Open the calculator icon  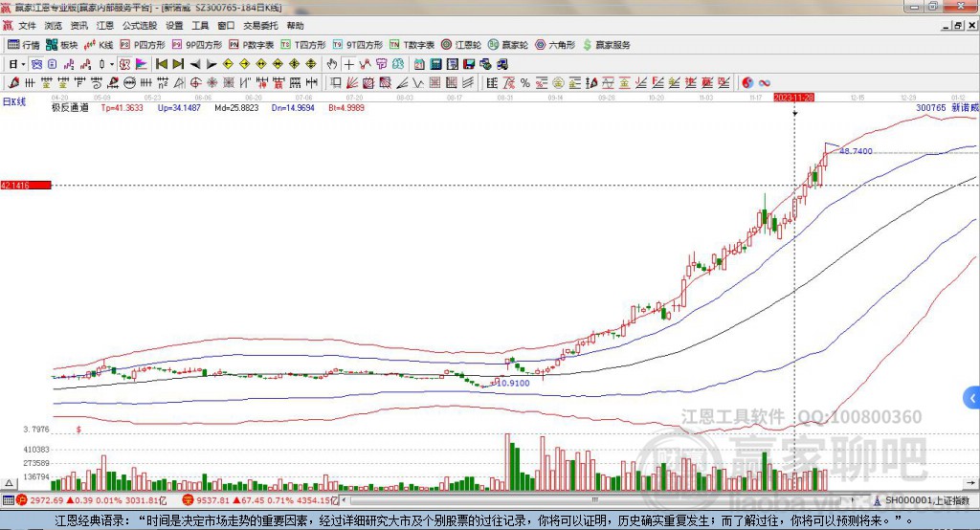click(435, 64)
